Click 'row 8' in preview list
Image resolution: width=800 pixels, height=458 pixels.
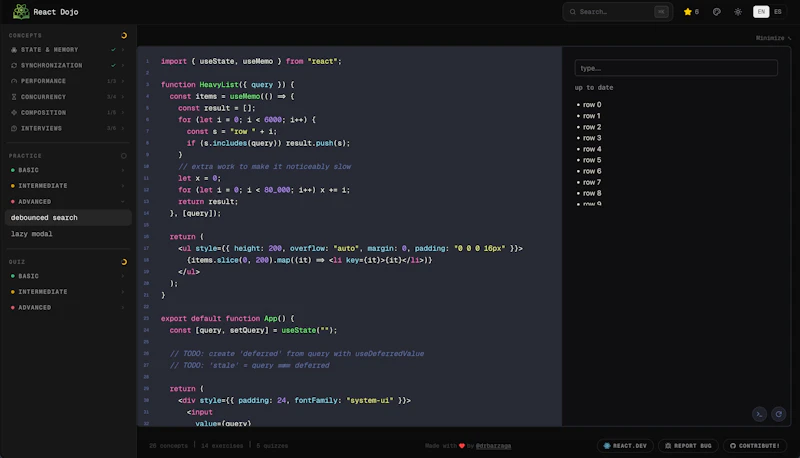592,193
